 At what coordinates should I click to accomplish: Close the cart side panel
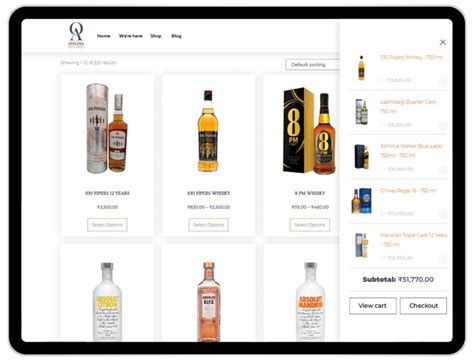pos(443,42)
